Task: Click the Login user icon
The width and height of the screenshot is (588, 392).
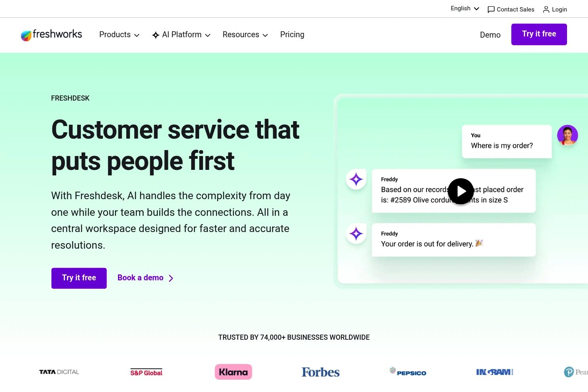Action: tap(546, 10)
